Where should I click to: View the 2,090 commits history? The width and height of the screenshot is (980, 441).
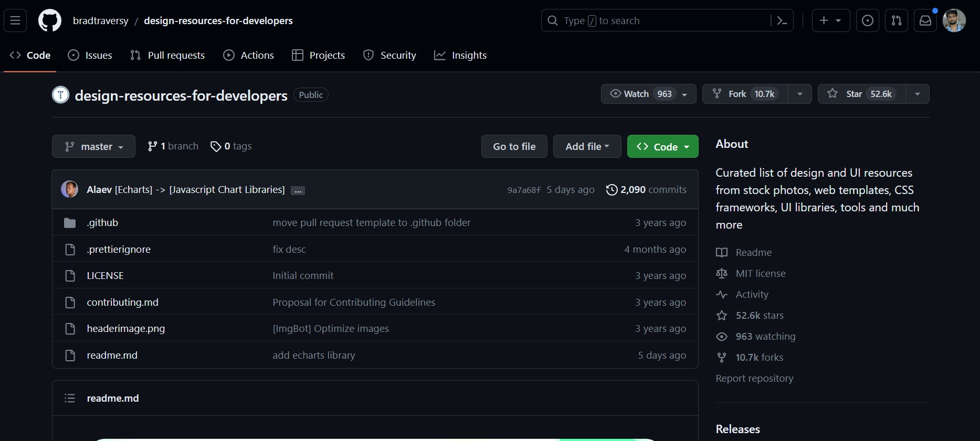click(646, 190)
